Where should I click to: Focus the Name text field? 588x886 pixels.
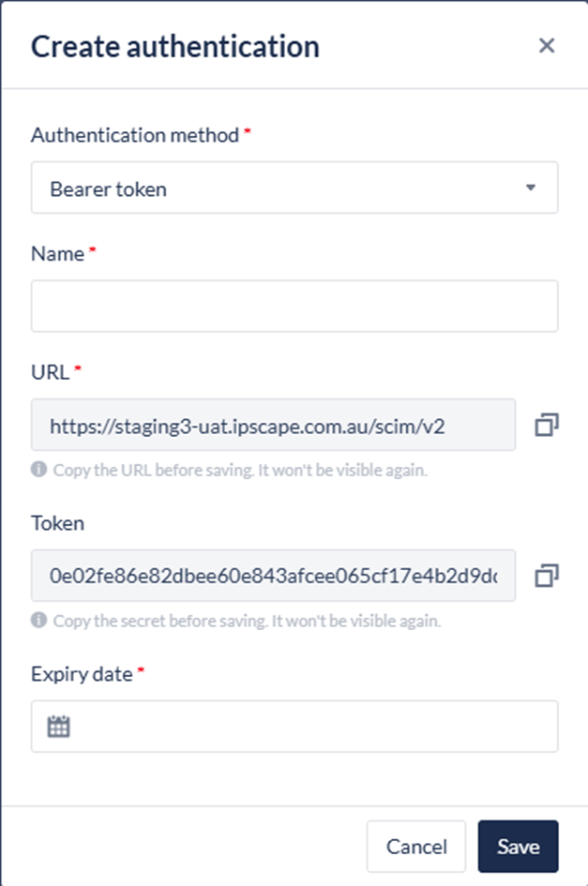(294, 306)
